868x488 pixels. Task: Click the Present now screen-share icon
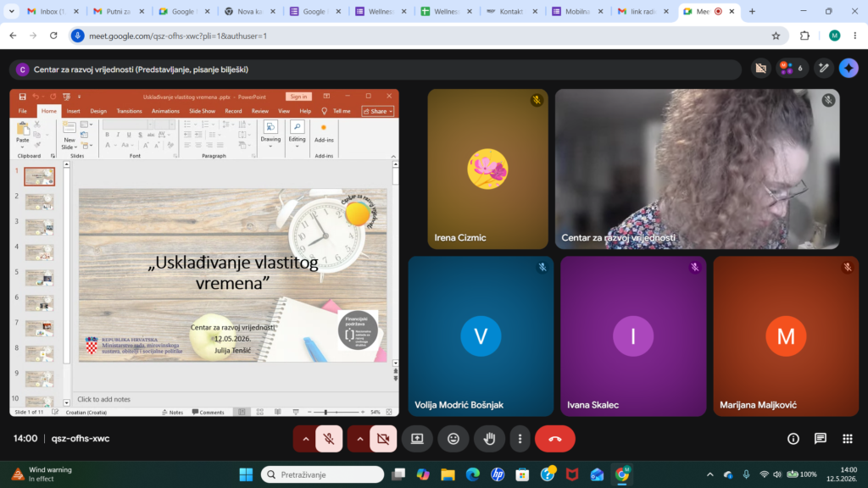(x=417, y=439)
